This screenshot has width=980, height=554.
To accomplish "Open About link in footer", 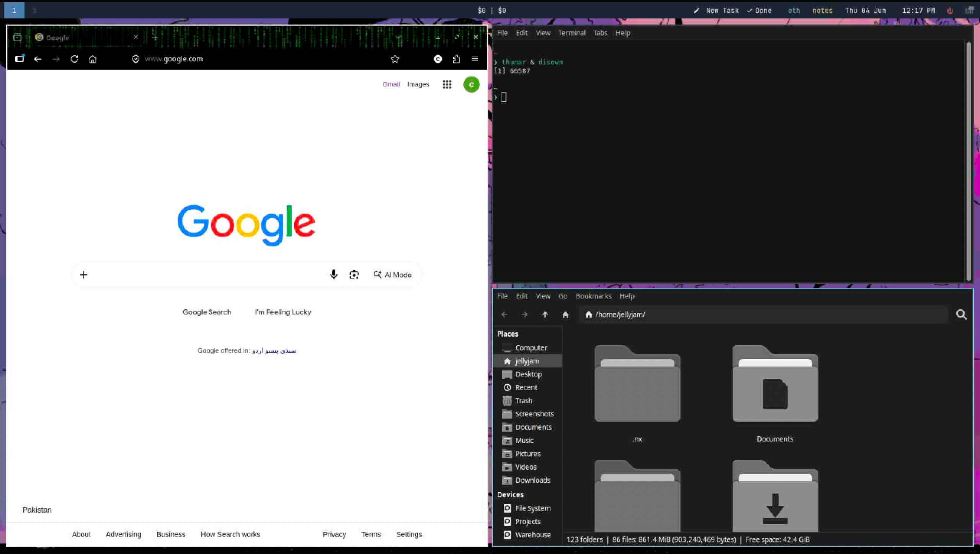I will pyautogui.click(x=81, y=534).
